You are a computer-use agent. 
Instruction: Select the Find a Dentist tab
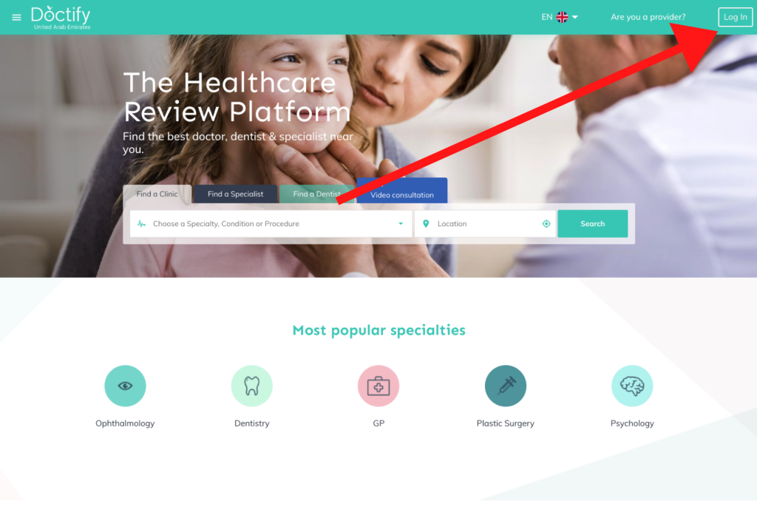tap(316, 194)
